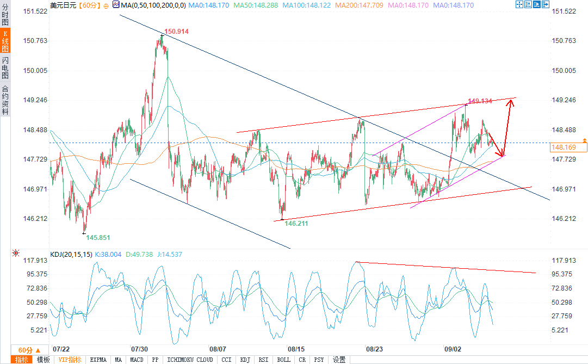Viewport: 588px width, 364px height.
Task: Click the orange price alert marker icon
Action: [585, 140]
